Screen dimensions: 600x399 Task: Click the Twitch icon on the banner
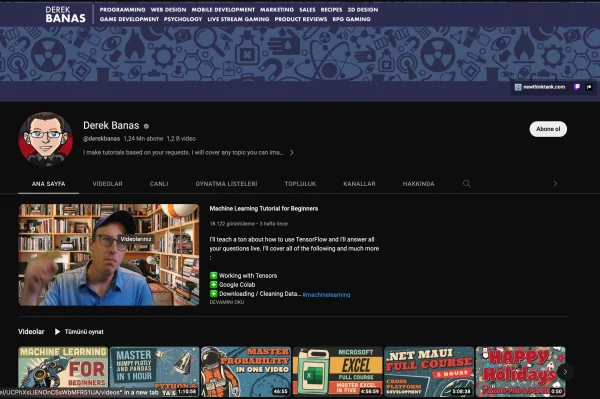coord(577,87)
